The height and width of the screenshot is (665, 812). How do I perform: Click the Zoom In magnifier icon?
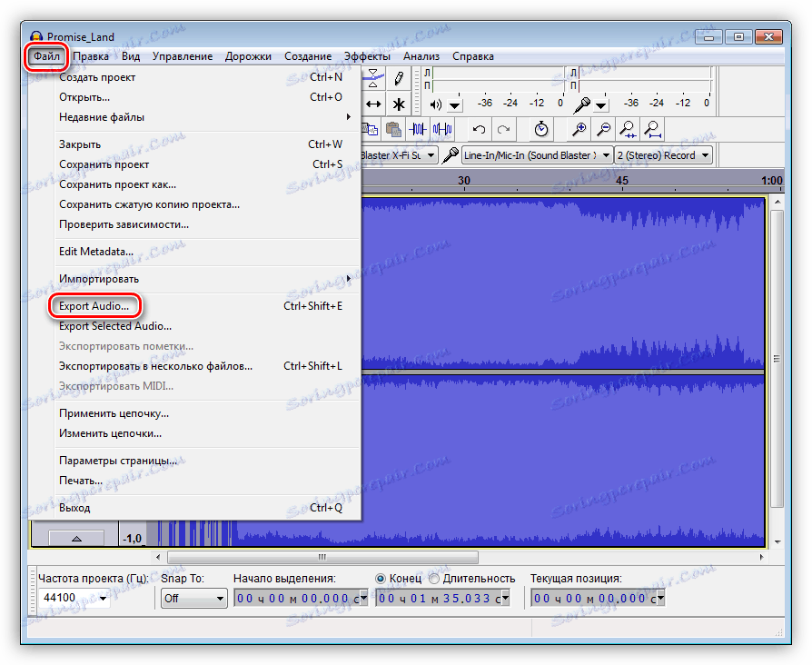coord(580,129)
